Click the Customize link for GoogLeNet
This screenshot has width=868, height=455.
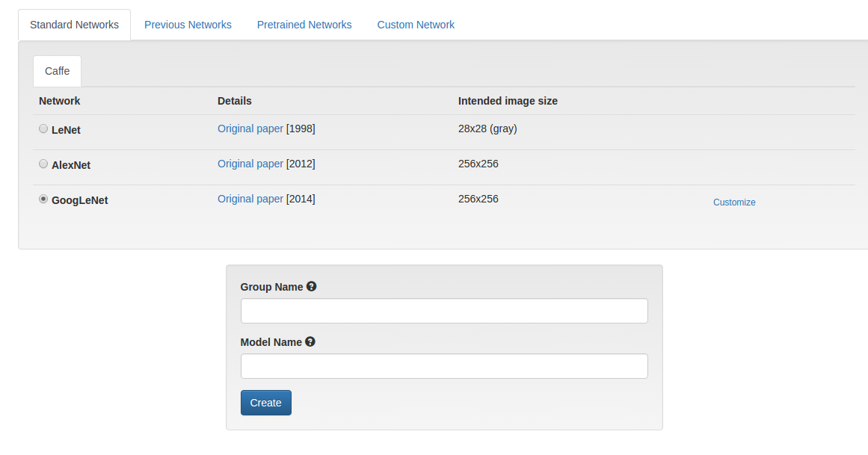[x=734, y=202]
